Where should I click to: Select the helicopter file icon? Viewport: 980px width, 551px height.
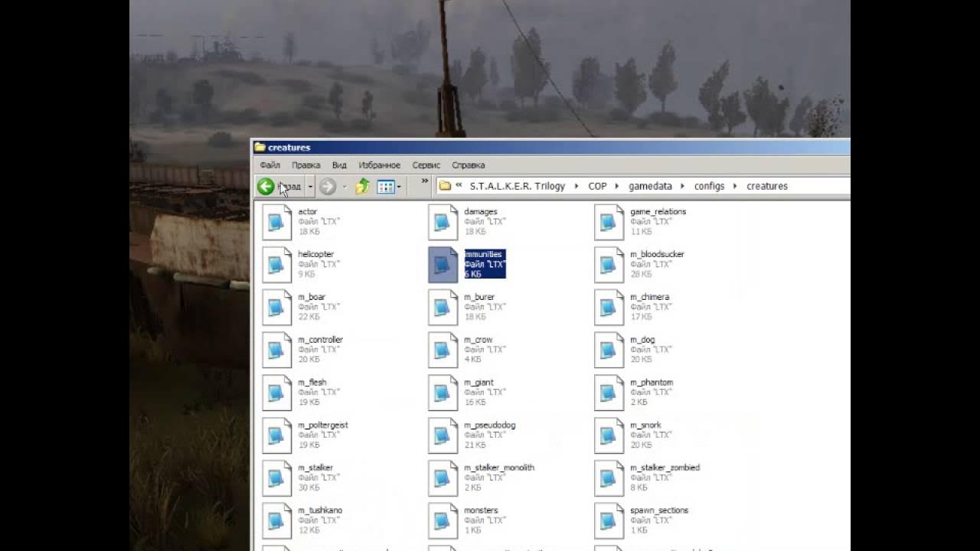276,265
